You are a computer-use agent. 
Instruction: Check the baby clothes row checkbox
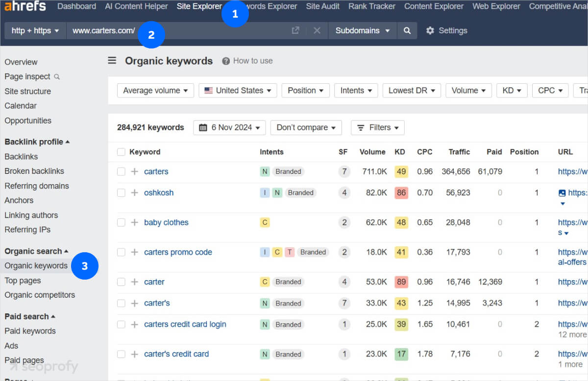click(121, 222)
